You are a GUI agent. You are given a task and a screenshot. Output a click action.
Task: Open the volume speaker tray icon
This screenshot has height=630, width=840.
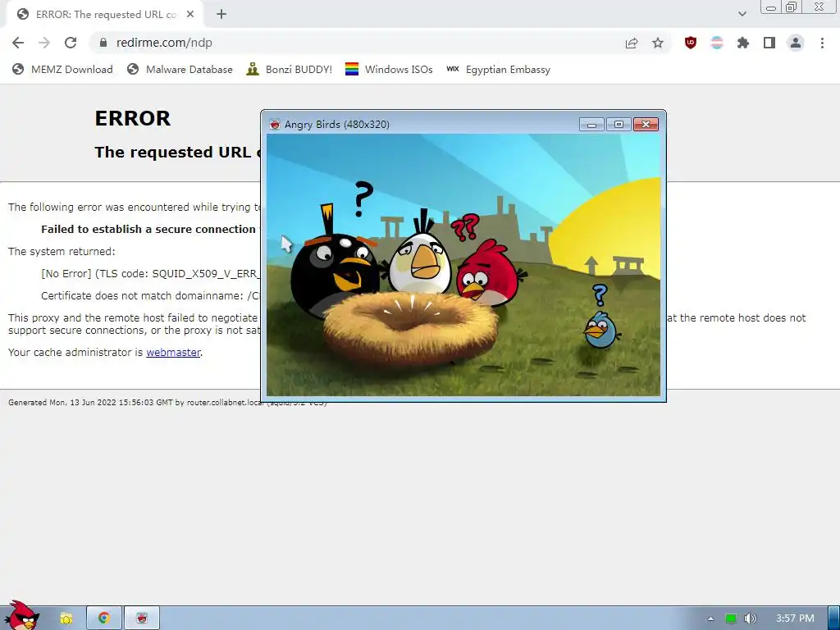(x=751, y=619)
